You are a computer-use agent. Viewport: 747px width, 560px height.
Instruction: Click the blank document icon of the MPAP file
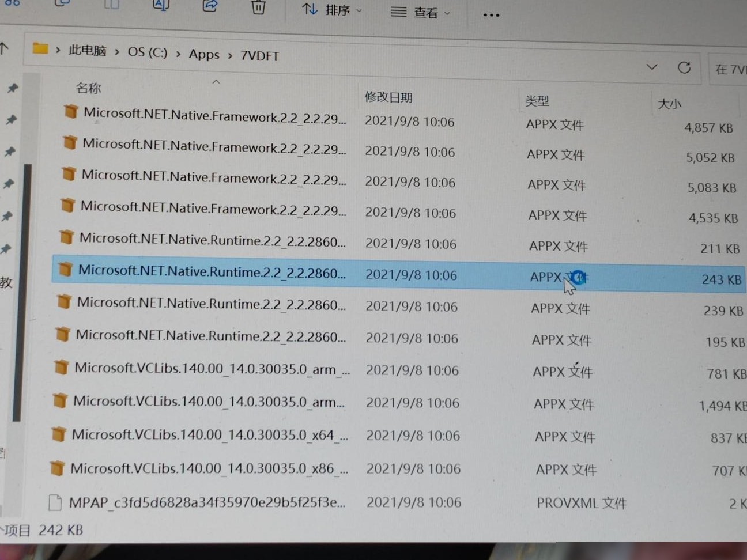[x=55, y=503]
